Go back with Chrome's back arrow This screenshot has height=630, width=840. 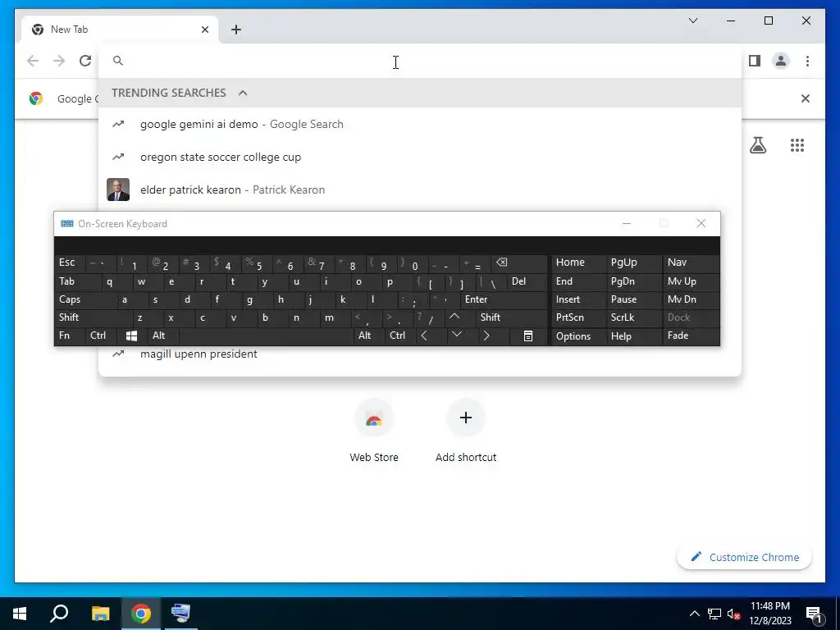(x=33, y=61)
